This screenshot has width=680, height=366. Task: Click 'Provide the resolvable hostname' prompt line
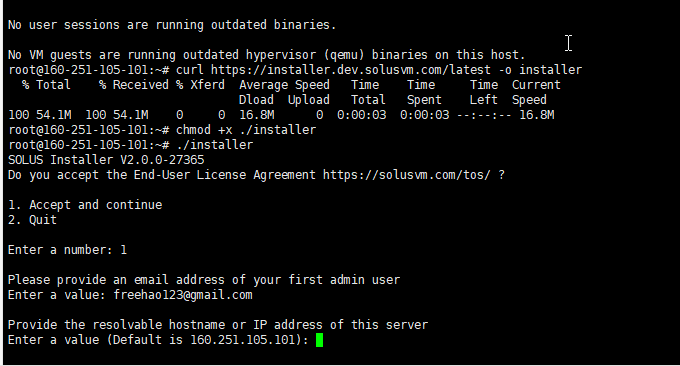click(x=218, y=325)
